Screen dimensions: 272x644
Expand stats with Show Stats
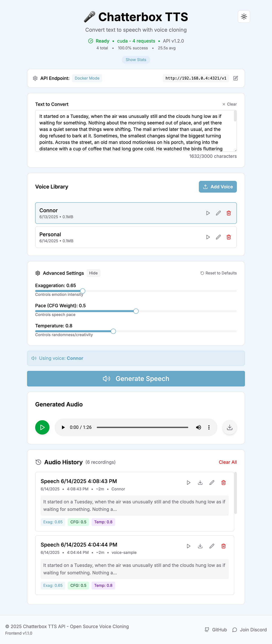tap(136, 60)
